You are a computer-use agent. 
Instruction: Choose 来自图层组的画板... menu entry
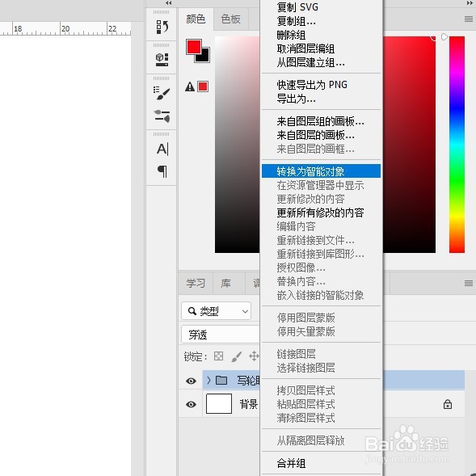click(321, 121)
